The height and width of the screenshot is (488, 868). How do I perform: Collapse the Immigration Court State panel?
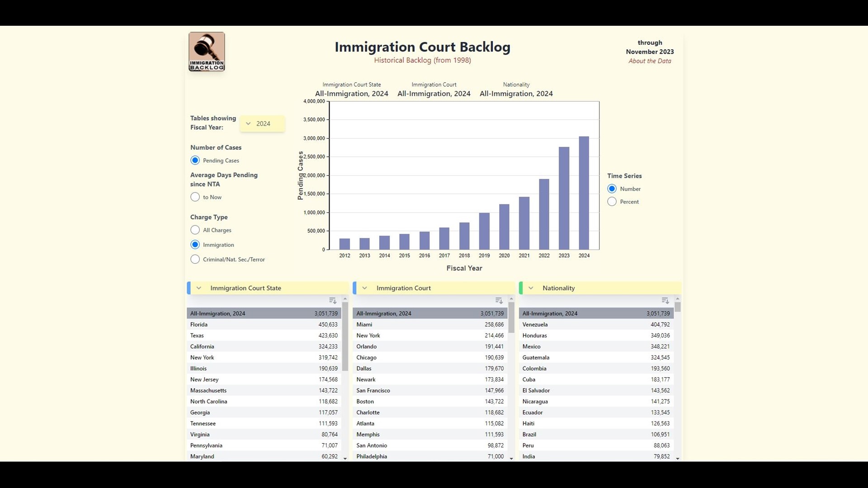coord(199,288)
